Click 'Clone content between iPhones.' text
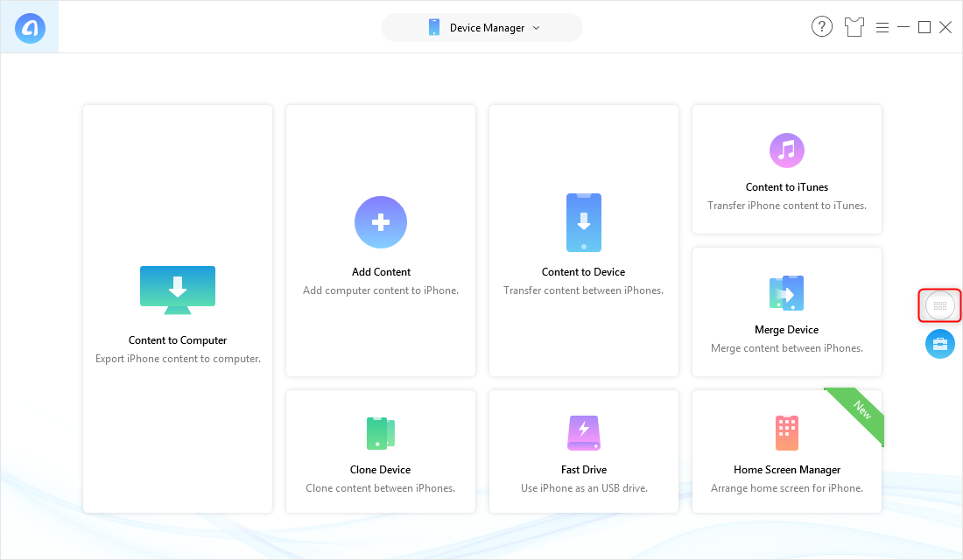 click(380, 488)
